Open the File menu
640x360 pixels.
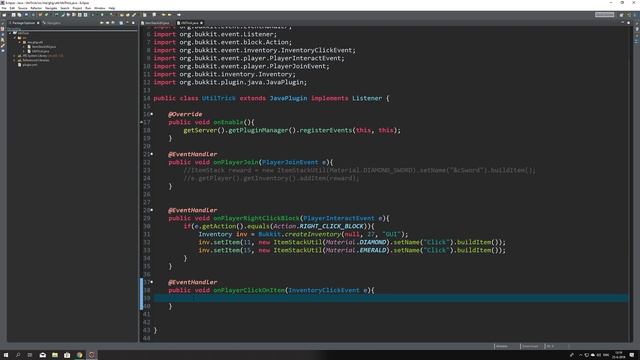[x=4, y=8]
